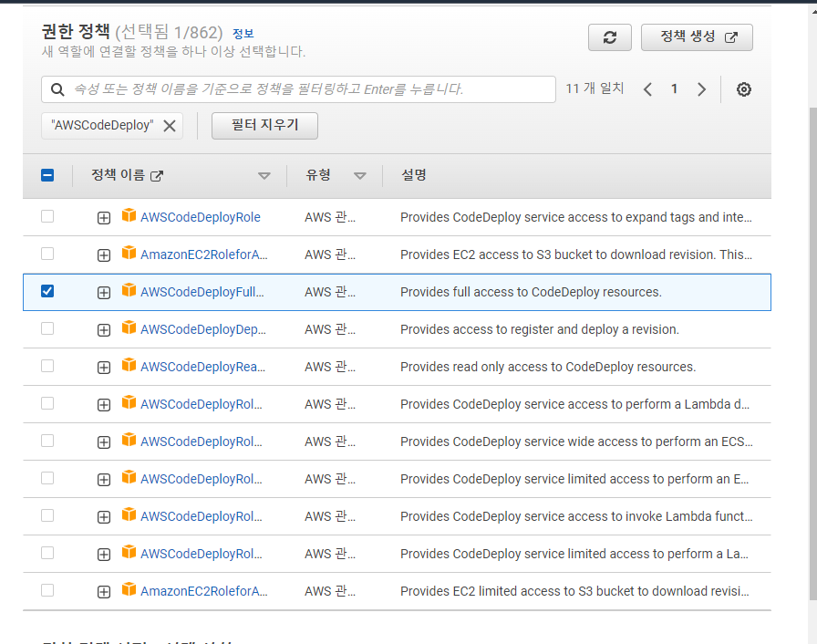The height and width of the screenshot is (644, 817).
Task: Check the AWSCodeDeployRea... policy checkbox
Action: (x=47, y=367)
